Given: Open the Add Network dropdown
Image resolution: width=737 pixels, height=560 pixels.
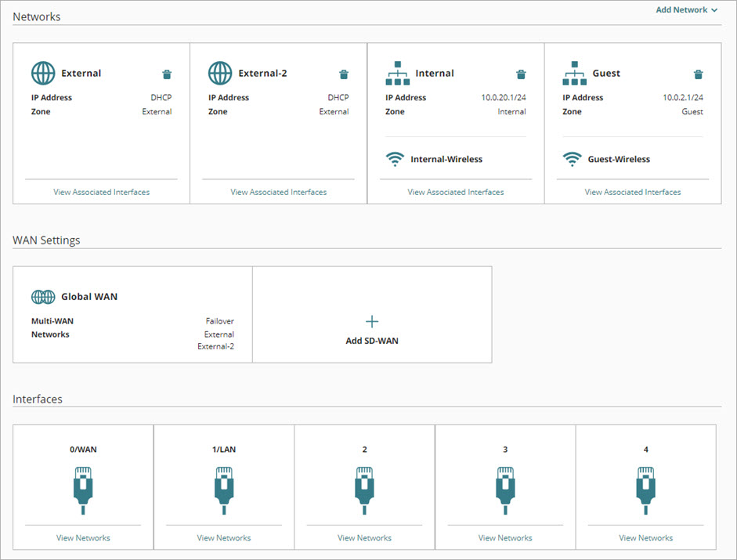Looking at the screenshot, I should pos(686,10).
